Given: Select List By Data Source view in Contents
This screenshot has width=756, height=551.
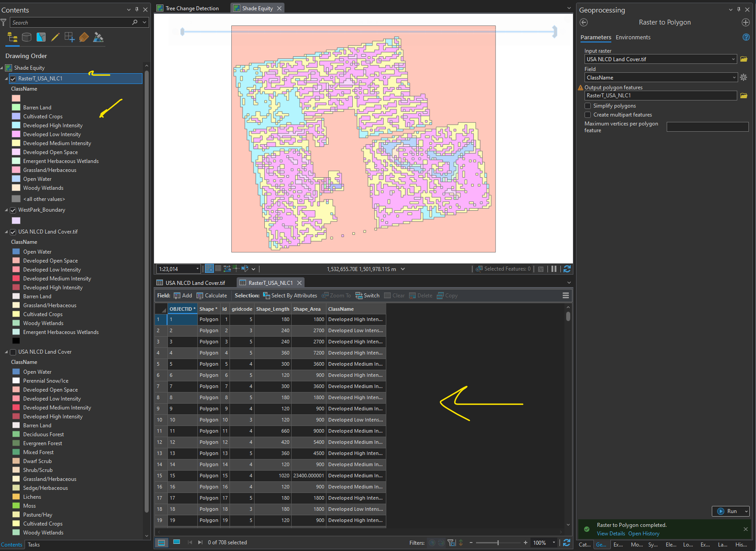Looking at the screenshot, I should [x=26, y=38].
